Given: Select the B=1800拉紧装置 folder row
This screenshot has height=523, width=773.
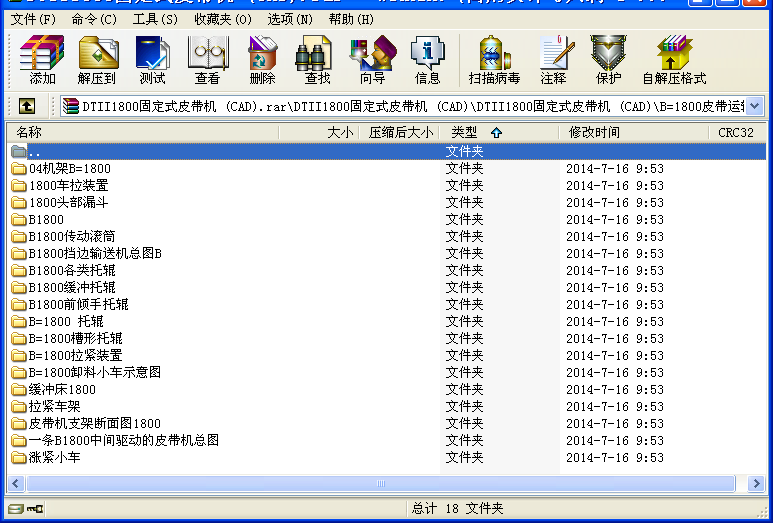Looking at the screenshot, I should pos(387,355).
